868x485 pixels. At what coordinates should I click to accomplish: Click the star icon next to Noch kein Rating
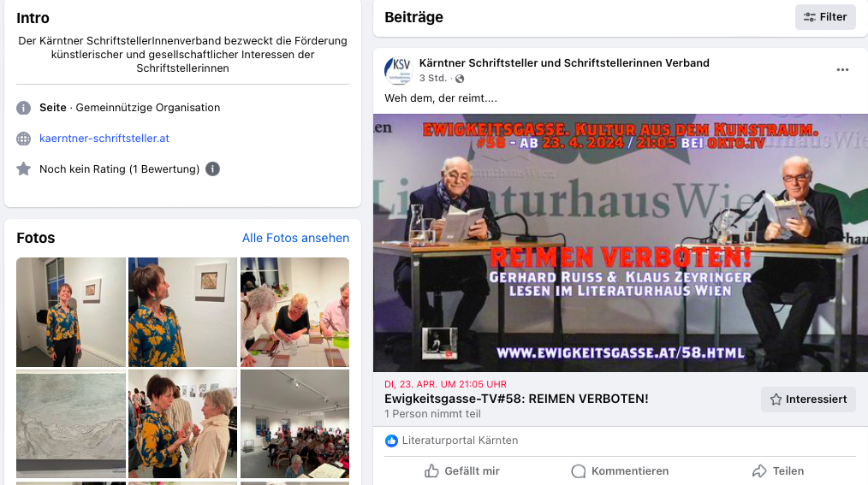(23, 169)
